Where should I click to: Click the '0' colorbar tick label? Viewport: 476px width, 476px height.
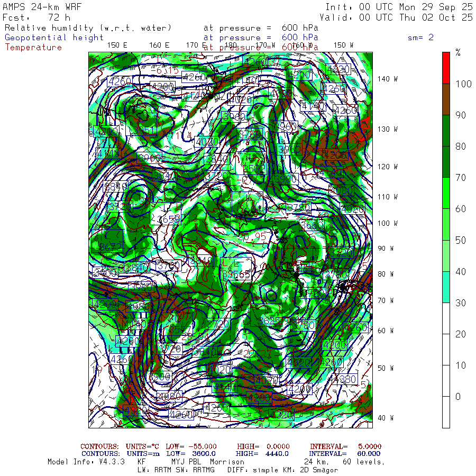coord(458,397)
